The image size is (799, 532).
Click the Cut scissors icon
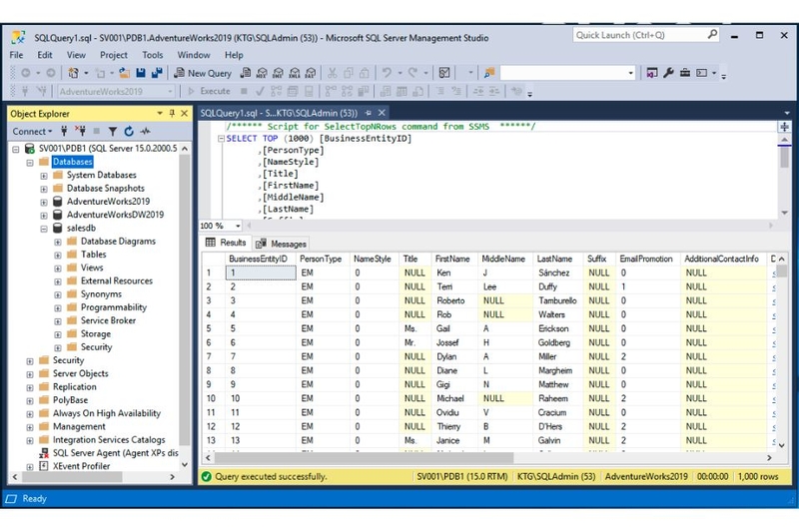[333, 73]
